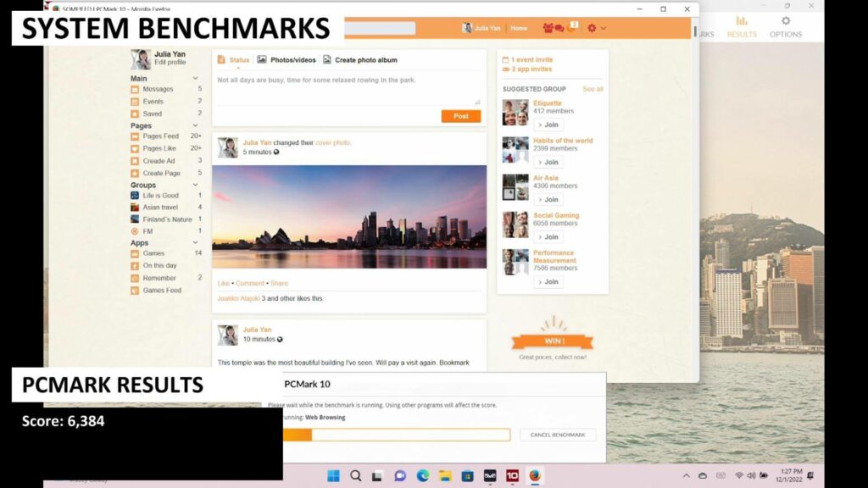Open dropdown arrow next to header gear
868x488 pixels.
tap(604, 28)
